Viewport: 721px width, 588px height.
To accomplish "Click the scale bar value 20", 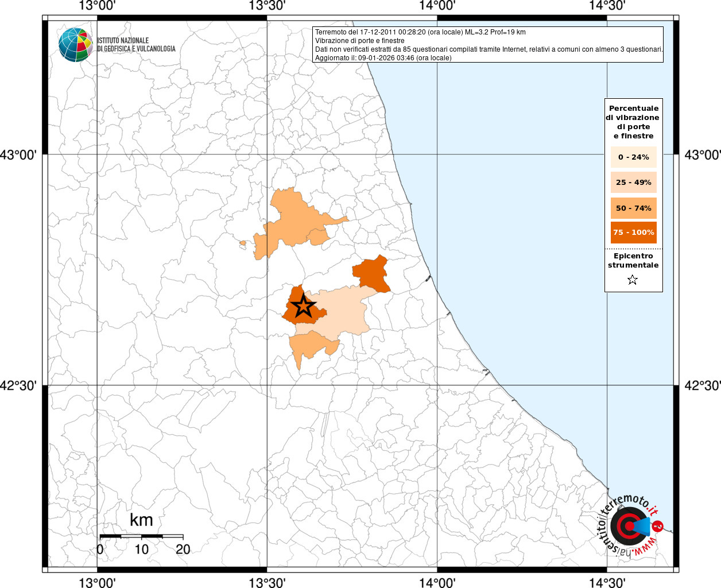I will (x=183, y=549).
